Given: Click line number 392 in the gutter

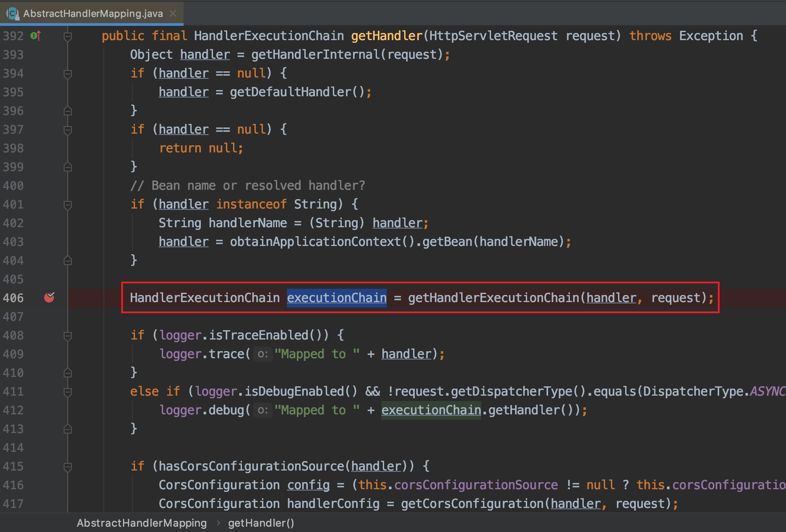Looking at the screenshot, I should [13, 36].
